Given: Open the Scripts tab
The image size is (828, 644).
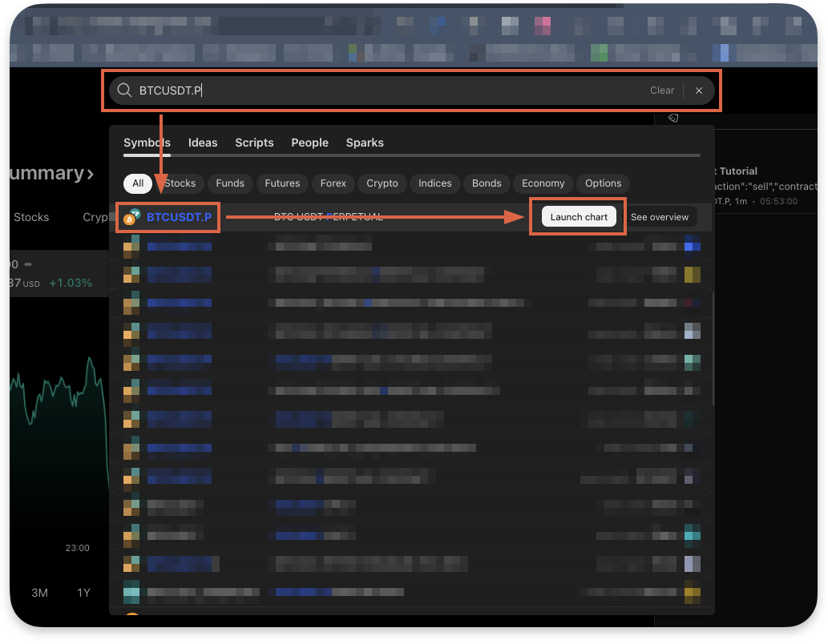Looking at the screenshot, I should (254, 143).
